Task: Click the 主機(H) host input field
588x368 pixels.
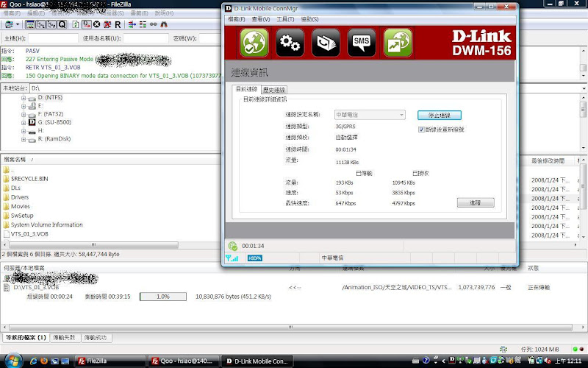Action: click(x=53, y=38)
